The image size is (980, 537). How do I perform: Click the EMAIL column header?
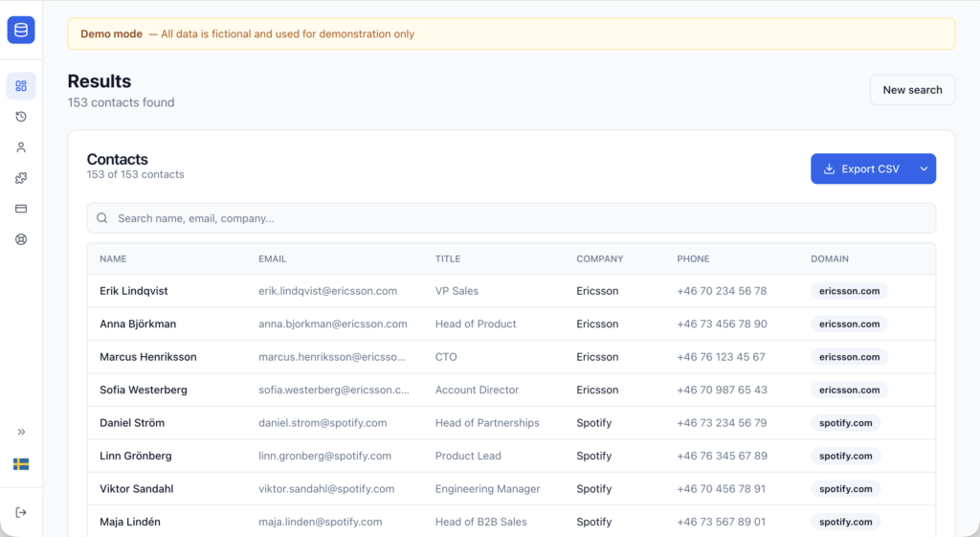[x=272, y=259]
